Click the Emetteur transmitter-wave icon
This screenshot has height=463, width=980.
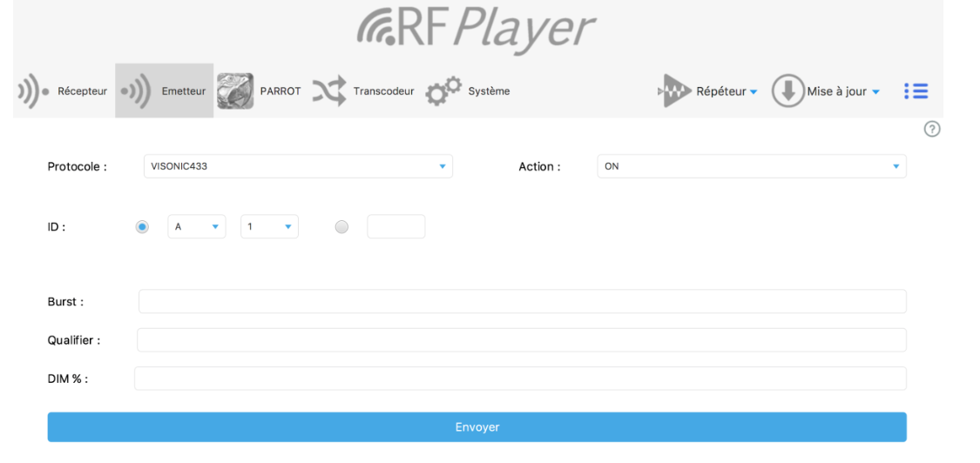tap(136, 91)
